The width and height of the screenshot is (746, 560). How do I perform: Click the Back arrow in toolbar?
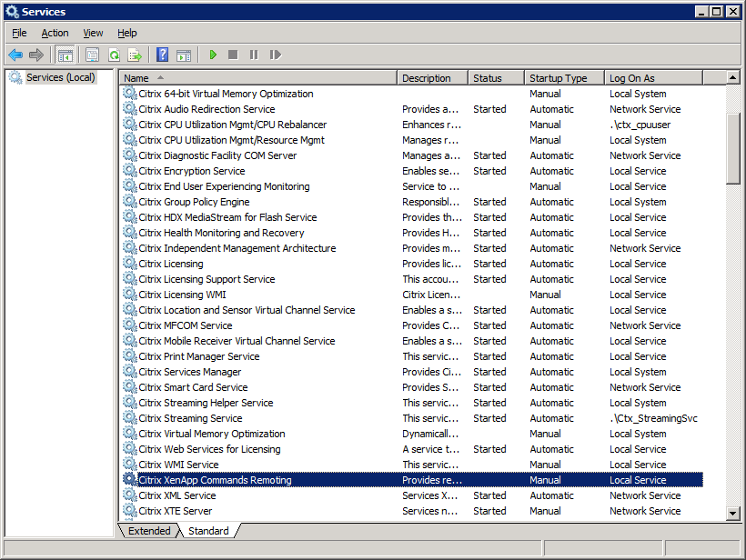[x=15, y=55]
